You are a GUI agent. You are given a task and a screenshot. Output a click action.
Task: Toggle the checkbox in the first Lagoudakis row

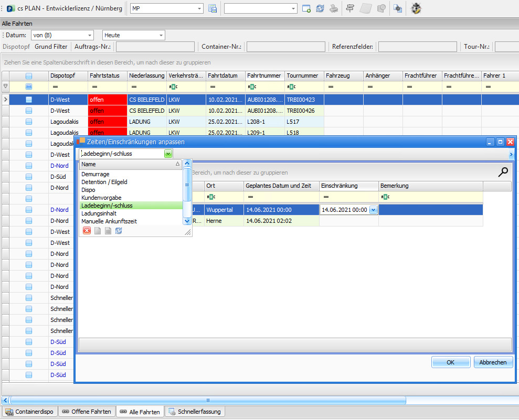pos(29,122)
